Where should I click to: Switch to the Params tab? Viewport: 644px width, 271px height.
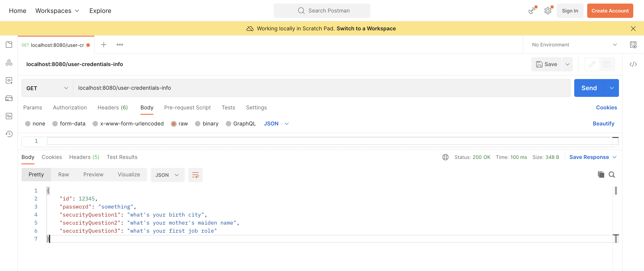coord(32,108)
